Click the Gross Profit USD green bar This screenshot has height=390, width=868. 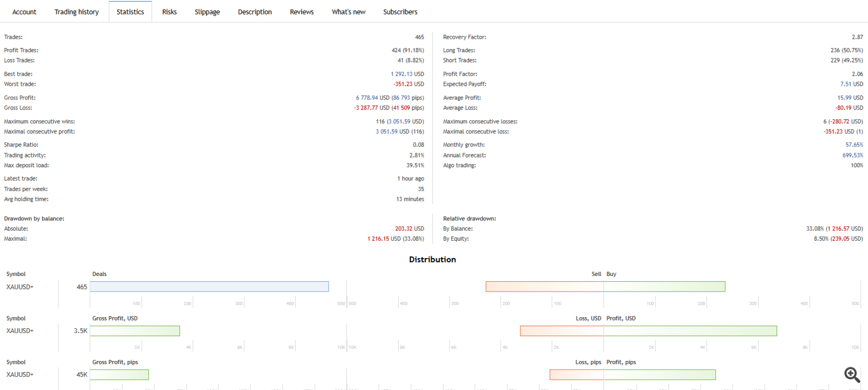135,330
